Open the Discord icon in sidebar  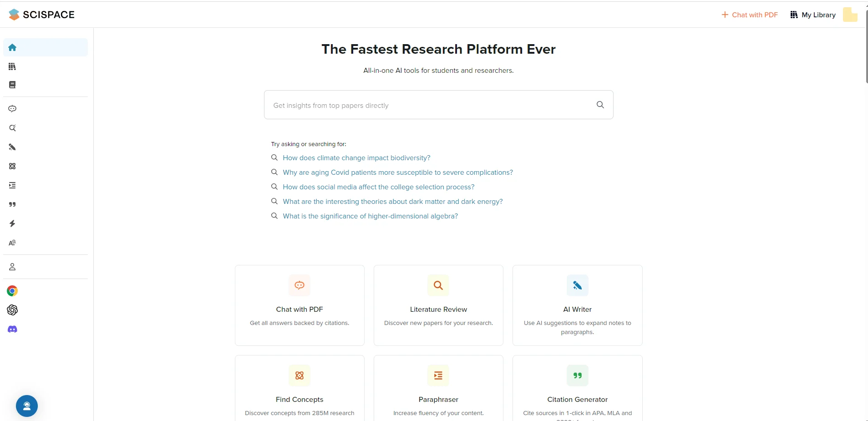coord(12,329)
